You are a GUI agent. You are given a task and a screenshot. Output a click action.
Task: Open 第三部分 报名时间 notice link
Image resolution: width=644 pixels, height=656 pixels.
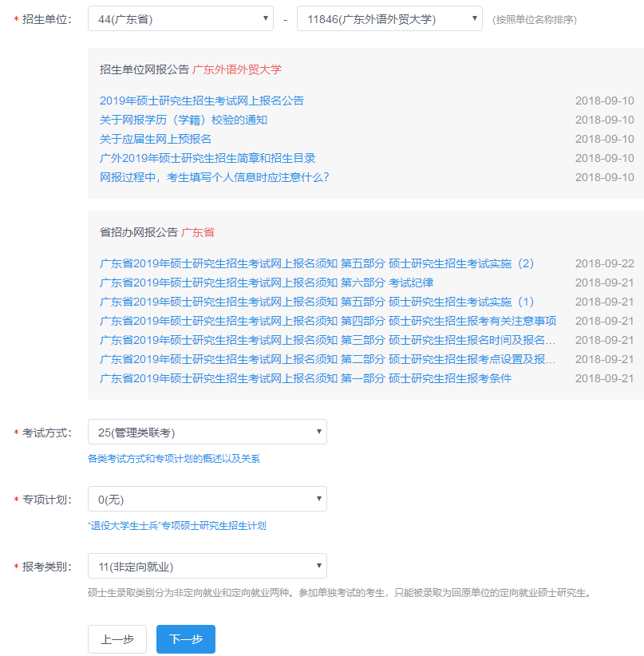pos(328,340)
